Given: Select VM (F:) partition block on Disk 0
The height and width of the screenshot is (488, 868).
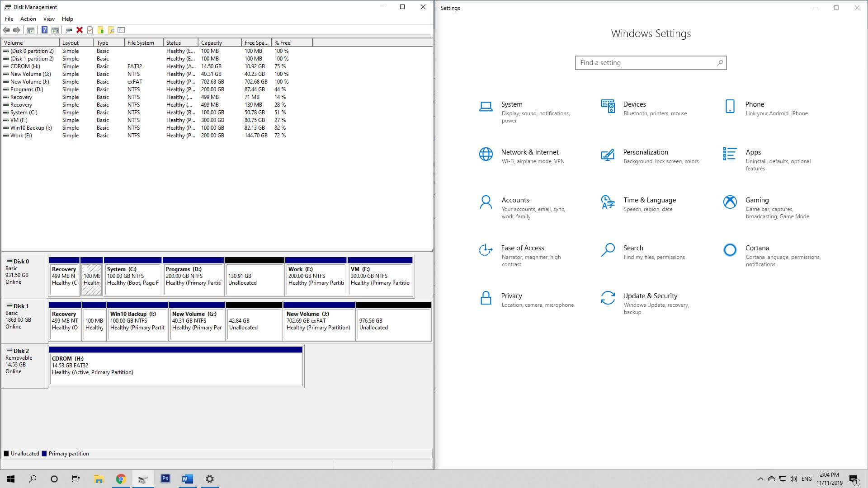Looking at the screenshot, I should tap(380, 277).
